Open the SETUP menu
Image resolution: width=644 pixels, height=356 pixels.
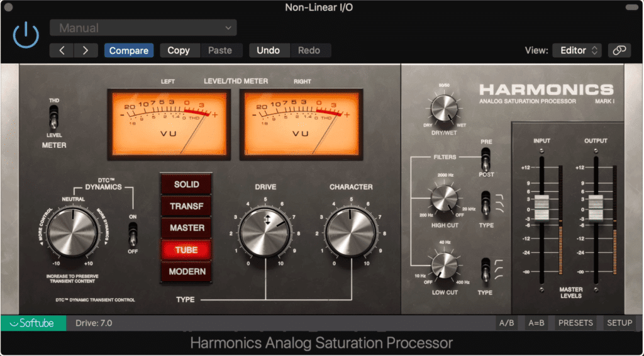click(619, 323)
